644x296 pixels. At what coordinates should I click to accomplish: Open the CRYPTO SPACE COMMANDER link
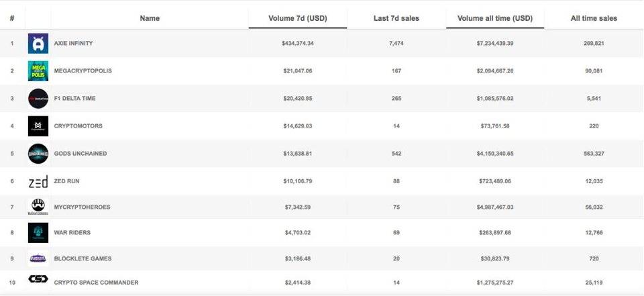[96, 283]
